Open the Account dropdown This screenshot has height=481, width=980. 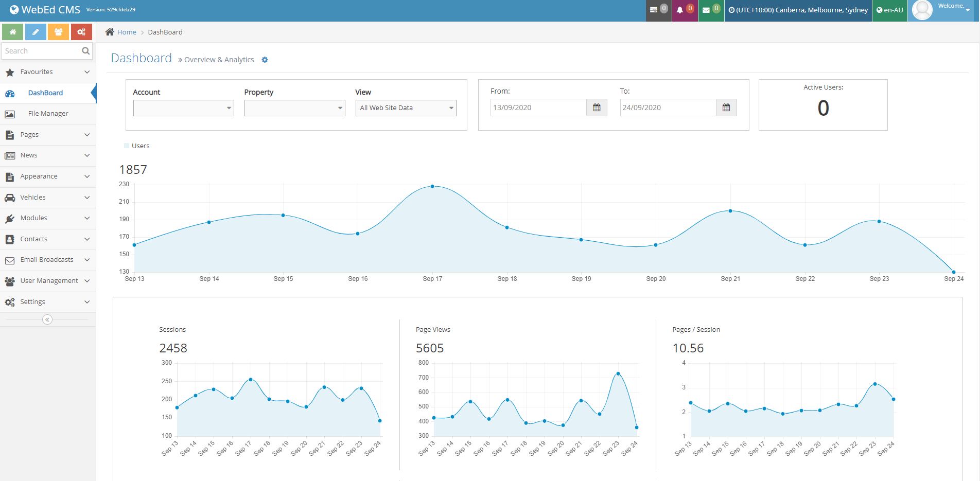coord(183,108)
